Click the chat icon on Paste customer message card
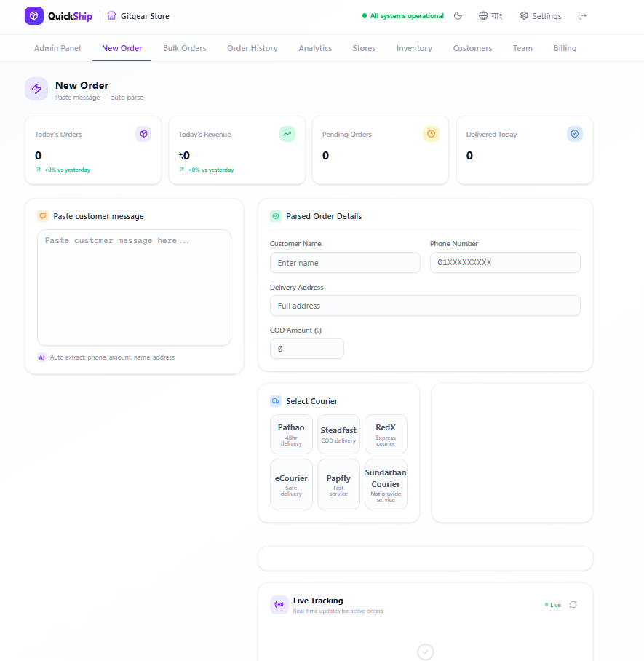The height and width of the screenshot is (661, 644). pyautogui.click(x=42, y=215)
